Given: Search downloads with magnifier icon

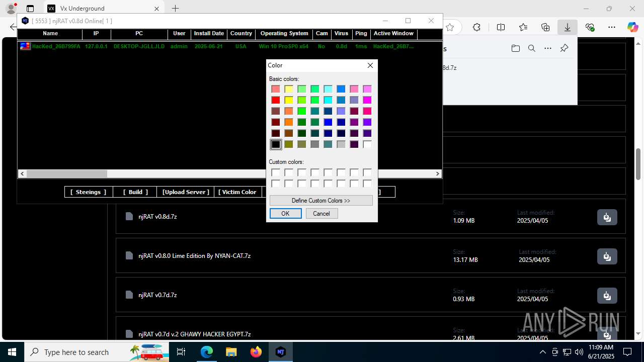Looking at the screenshot, I should pyautogui.click(x=532, y=48).
